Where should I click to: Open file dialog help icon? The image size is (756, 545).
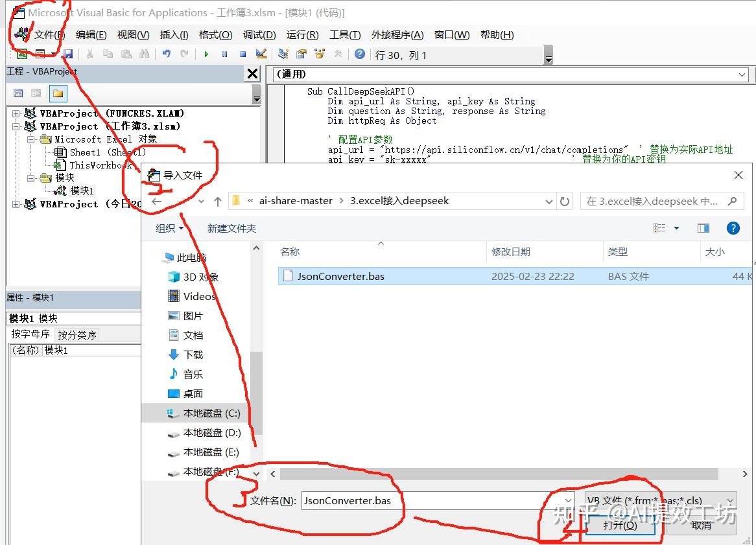(733, 228)
